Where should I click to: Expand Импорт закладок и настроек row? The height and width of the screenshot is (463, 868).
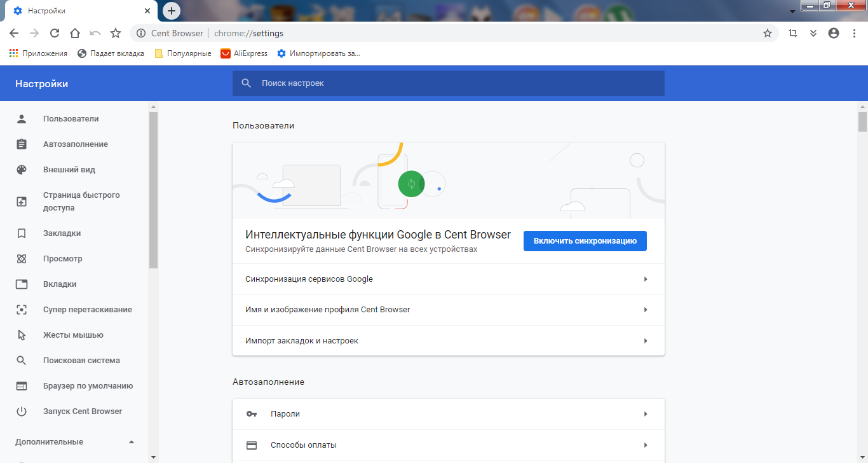coord(448,341)
